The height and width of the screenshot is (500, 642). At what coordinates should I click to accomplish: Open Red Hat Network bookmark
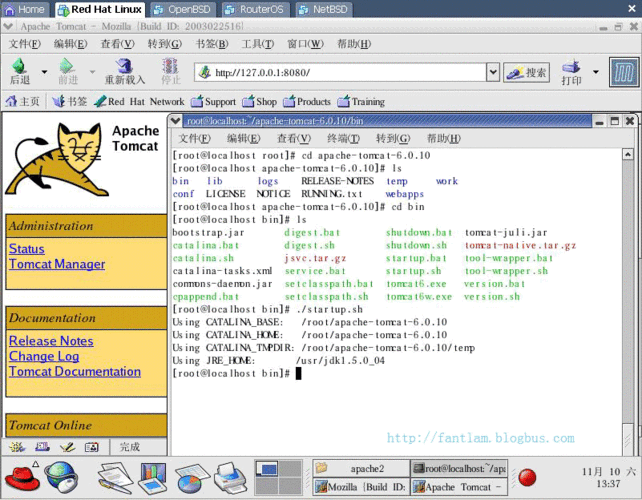click(139, 101)
